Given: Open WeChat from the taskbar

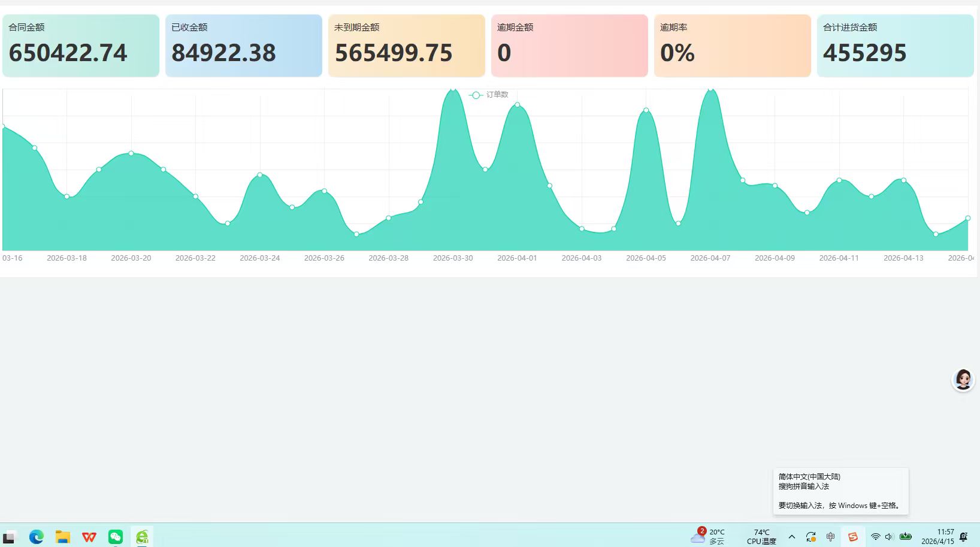Looking at the screenshot, I should click(x=116, y=537).
